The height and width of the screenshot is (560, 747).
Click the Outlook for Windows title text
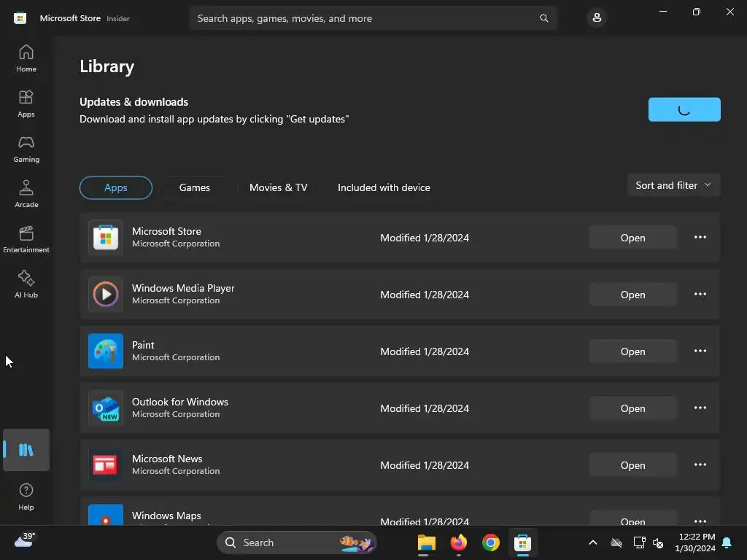[180, 402]
